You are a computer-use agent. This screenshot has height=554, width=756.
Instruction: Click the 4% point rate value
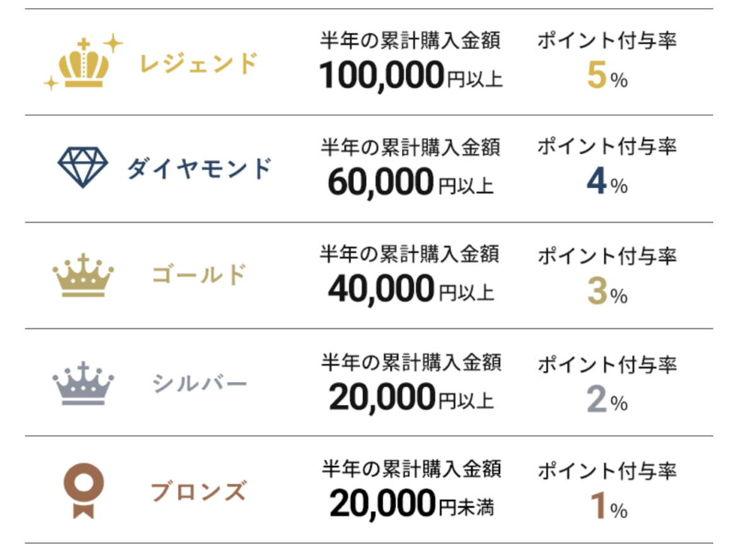pos(607,184)
